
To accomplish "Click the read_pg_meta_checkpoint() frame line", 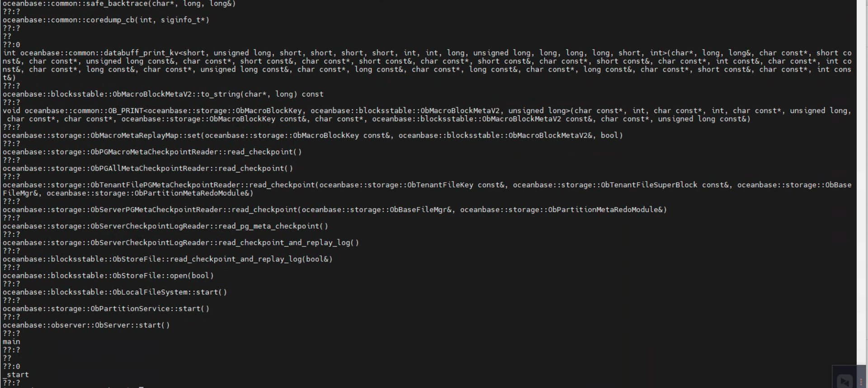I will pyautogui.click(x=165, y=226).
